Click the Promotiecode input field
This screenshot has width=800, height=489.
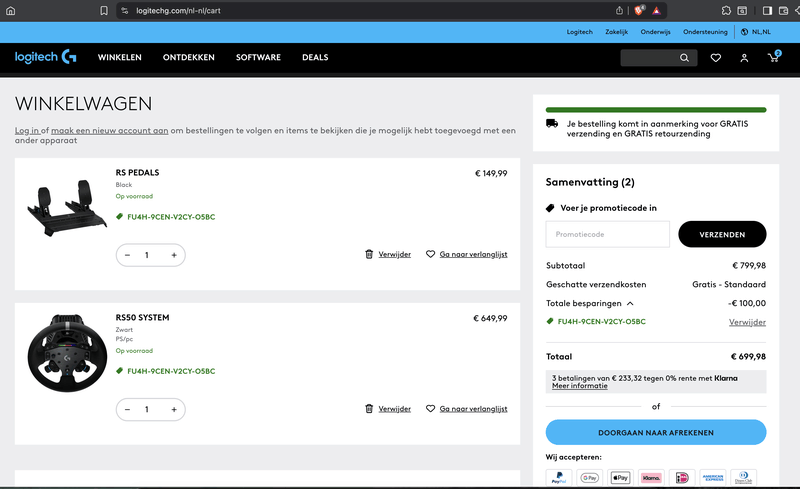point(607,234)
